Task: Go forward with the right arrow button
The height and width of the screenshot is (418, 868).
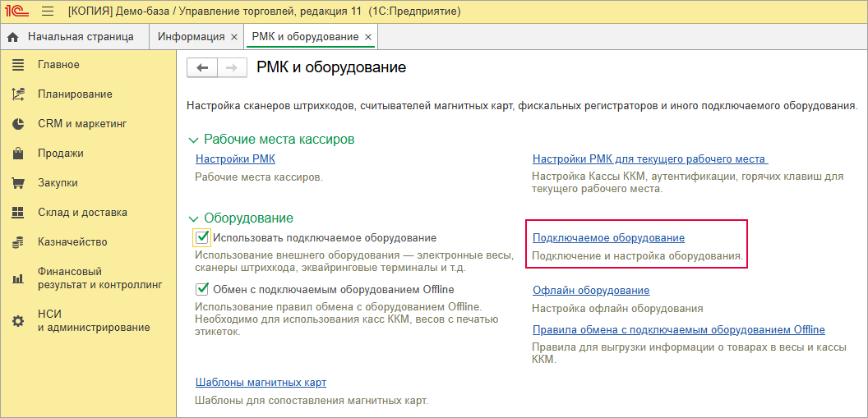Action: (233, 67)
